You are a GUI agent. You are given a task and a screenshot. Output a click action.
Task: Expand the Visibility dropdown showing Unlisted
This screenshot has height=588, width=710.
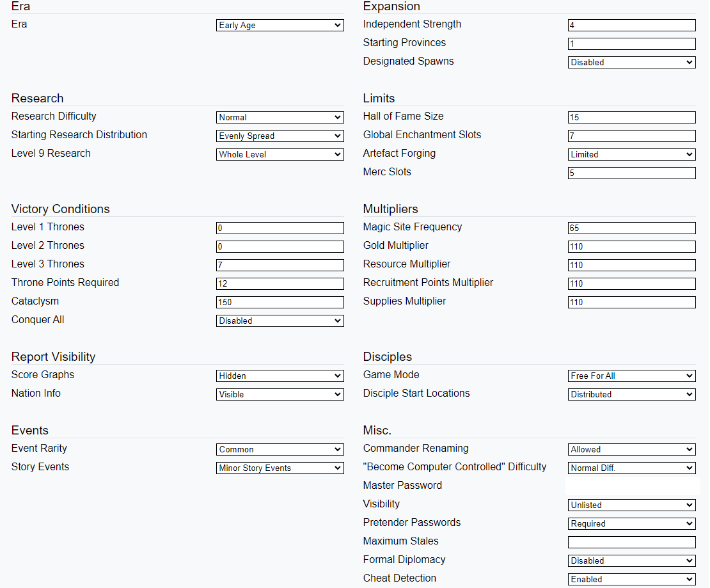tap(632, 505)
